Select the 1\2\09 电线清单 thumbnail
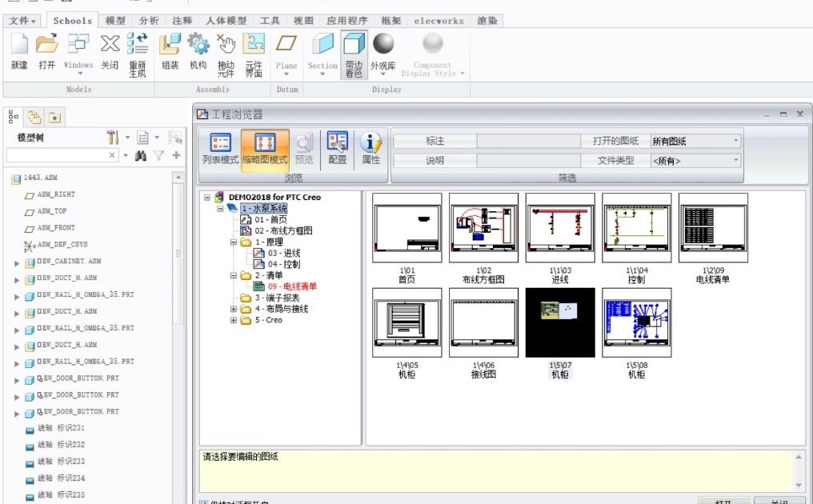 coord(713,228)
